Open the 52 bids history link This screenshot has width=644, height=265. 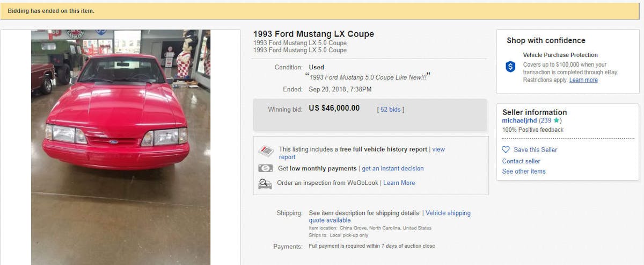click(x=391, y=110)
